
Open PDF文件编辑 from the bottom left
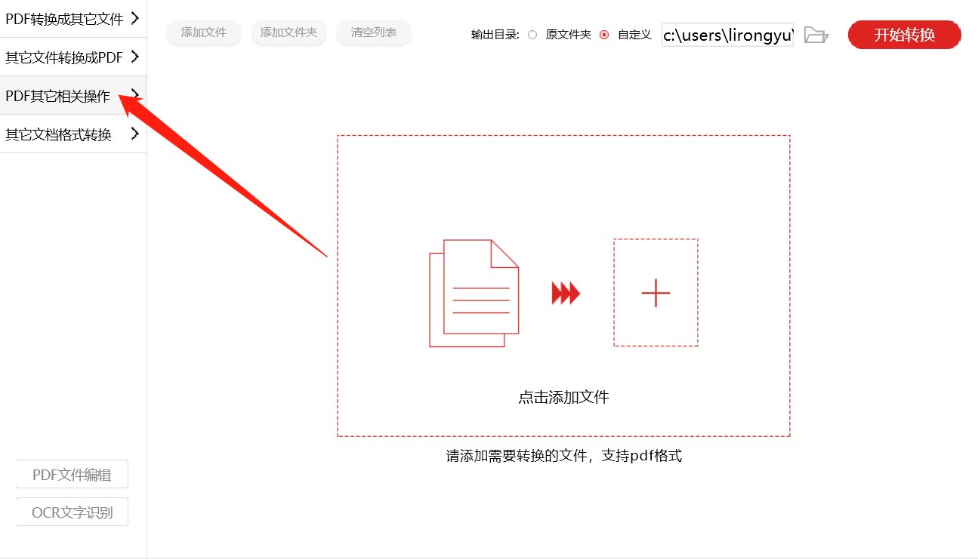point(72,473)
